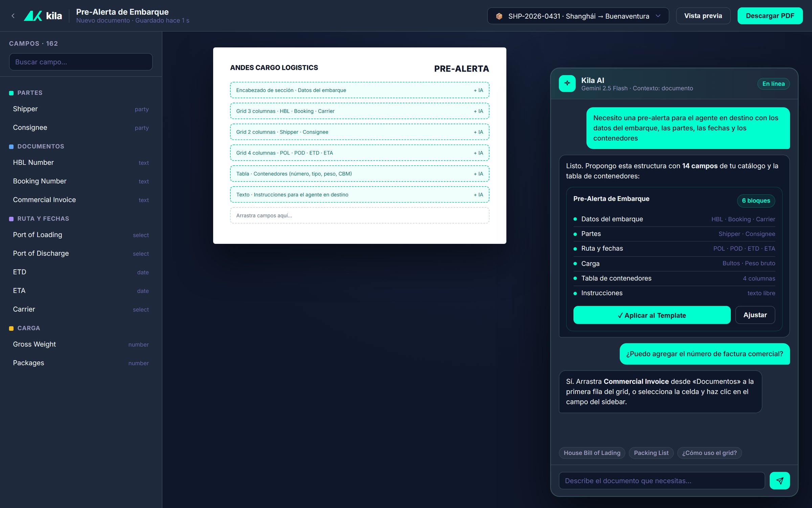Select the Booking Number field
Image resolution: width=812 pixels, height=508 pixels.
81,181
